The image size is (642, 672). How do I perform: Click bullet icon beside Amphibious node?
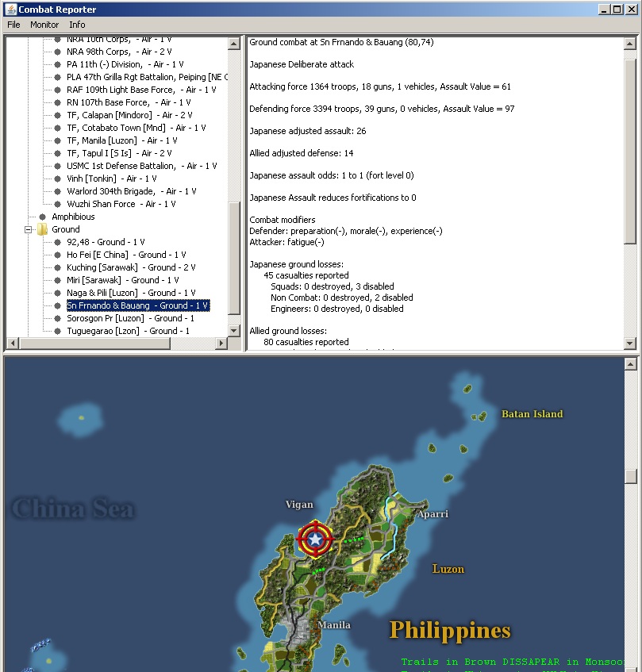42,217
